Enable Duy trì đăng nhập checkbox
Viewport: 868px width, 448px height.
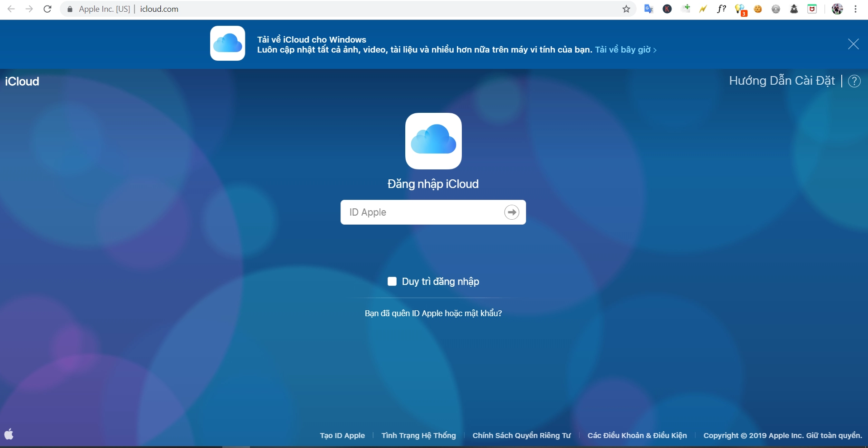[392, 281]
